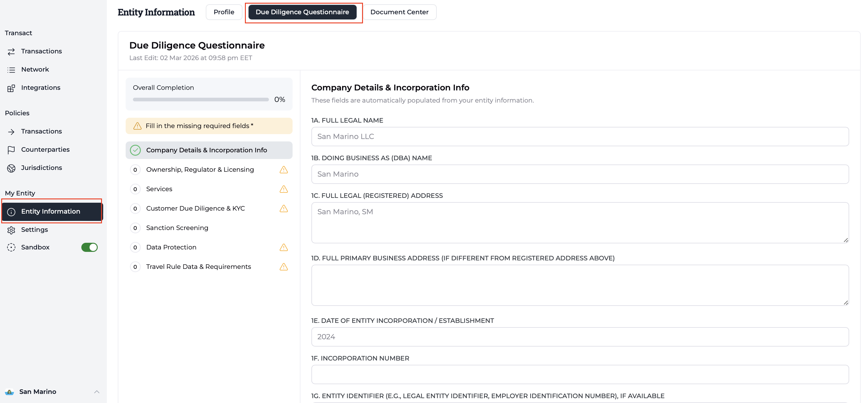This screenshot has width=868, height=403.
Task: Open the Ownership, Regulator & Licensing section
Action: click(209, 170)
